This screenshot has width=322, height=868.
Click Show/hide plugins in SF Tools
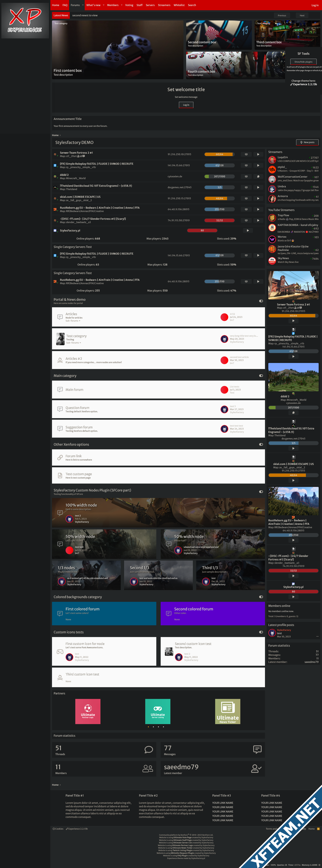303,62
